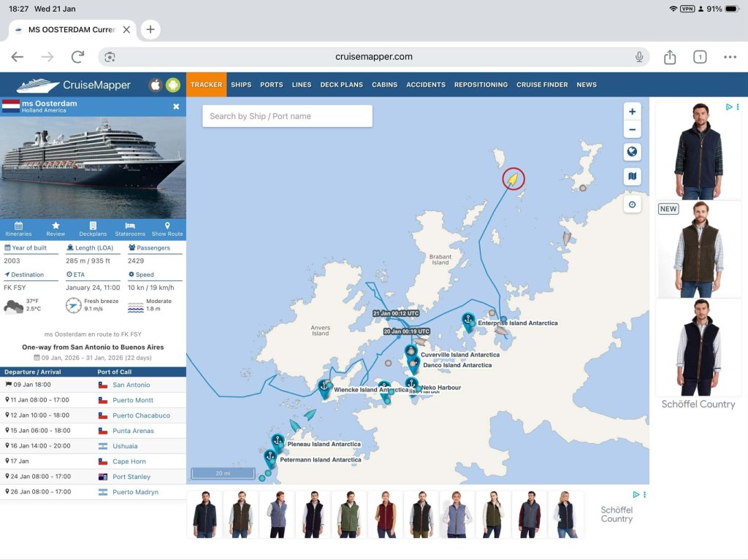Screen dimensions: 748x560
Task: Open the Ships menu item
Action: point(241,85)
